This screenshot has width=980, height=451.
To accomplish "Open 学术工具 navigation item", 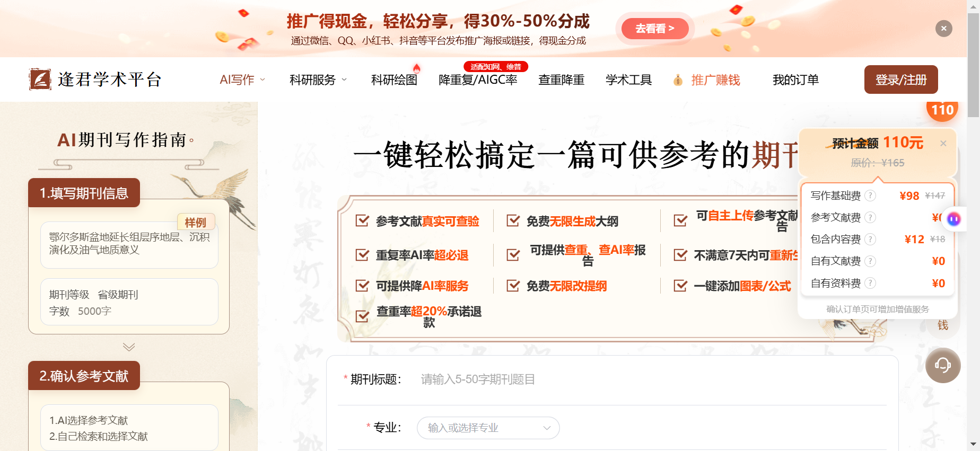I will coord(628,80).
